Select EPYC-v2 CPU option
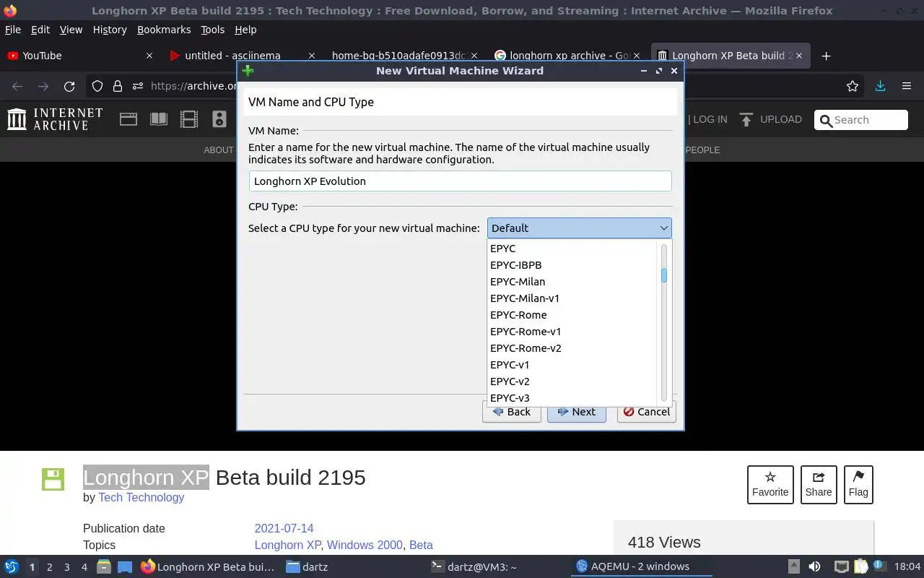Viewport: 924px width, 578px height. (573, 381)
